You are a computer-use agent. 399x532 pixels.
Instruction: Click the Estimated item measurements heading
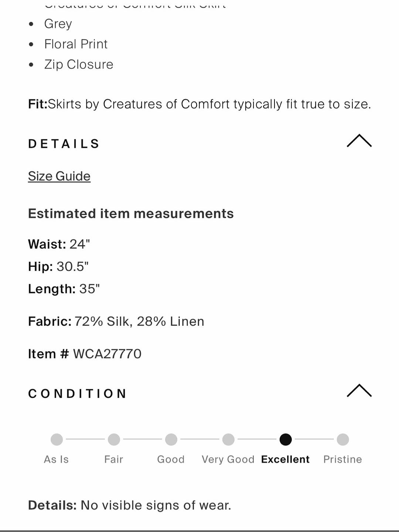[x=131, y=214]
